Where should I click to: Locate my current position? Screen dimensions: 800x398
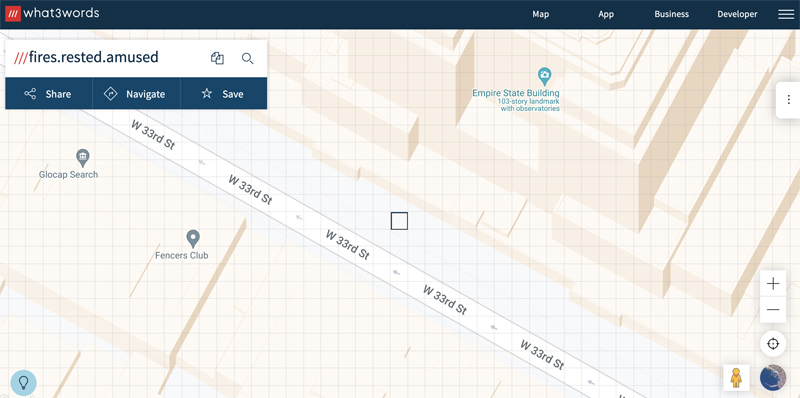coord(773,344)
